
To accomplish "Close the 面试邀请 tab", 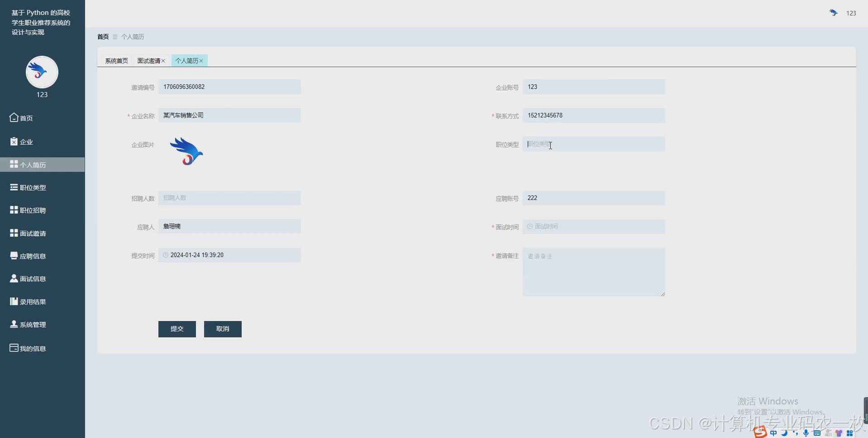I will pos(163,61).
